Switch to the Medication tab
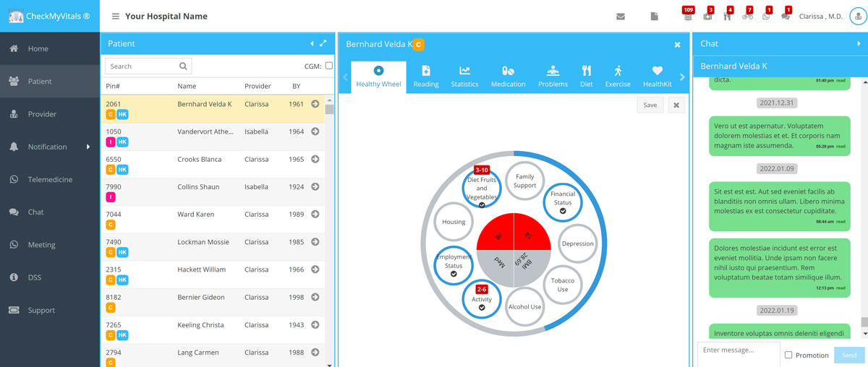868x367 pixels. coord(508,77)
